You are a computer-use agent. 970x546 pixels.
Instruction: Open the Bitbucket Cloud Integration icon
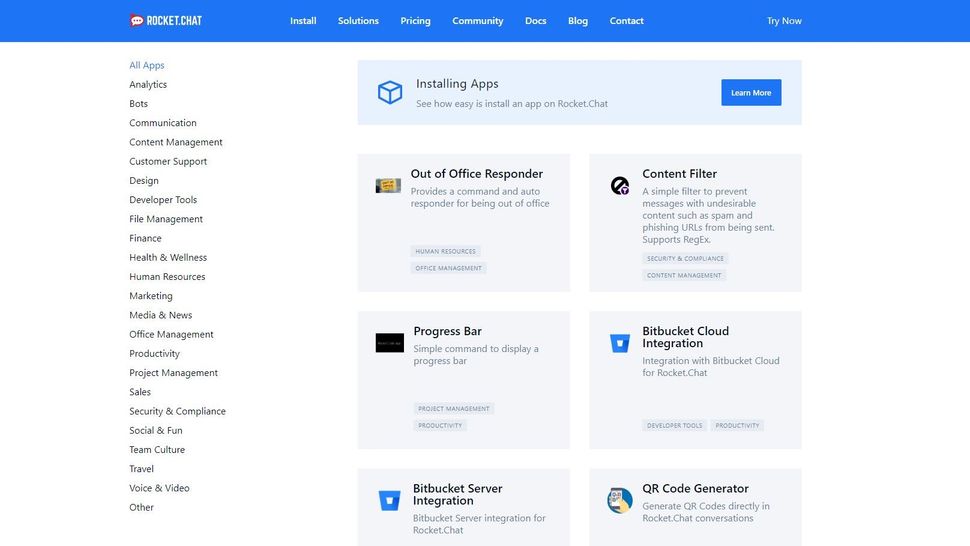coord(620,343)
